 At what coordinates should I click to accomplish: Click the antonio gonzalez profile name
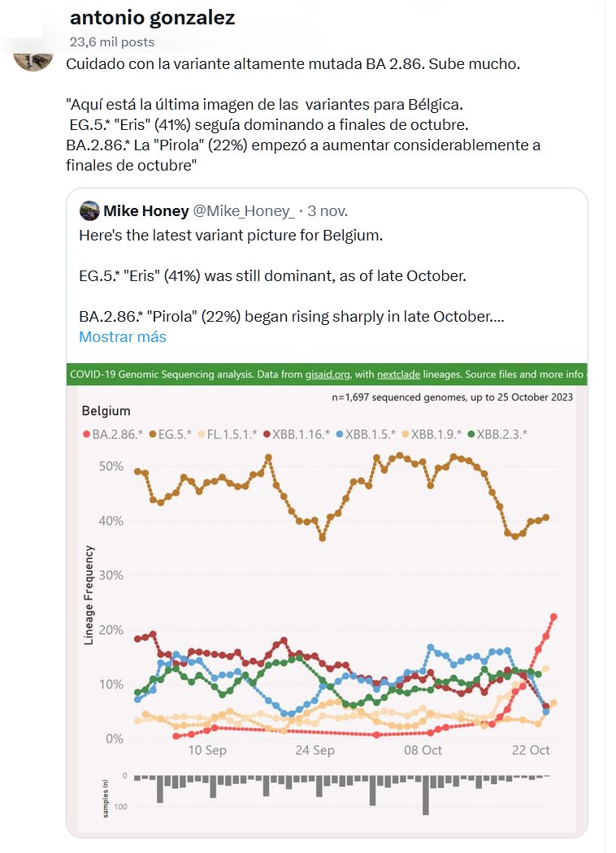pyautogui.click(x=153, y=18)
